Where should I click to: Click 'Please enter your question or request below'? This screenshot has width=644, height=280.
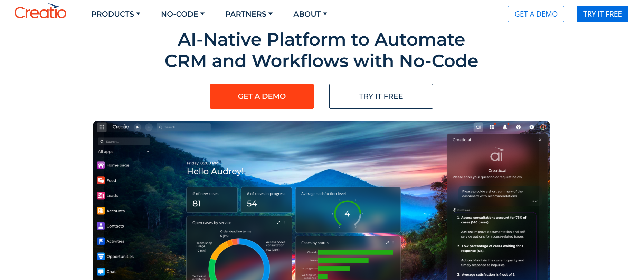tap(487, 177)
